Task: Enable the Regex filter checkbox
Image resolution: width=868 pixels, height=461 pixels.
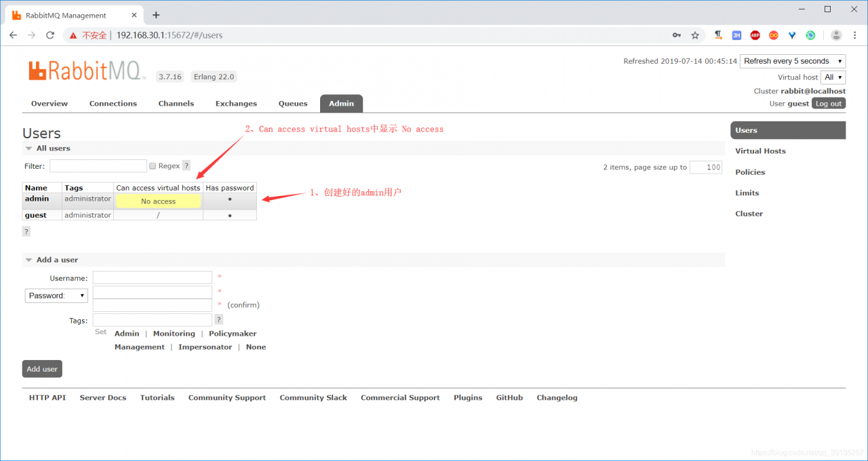Action: point(153,166)
